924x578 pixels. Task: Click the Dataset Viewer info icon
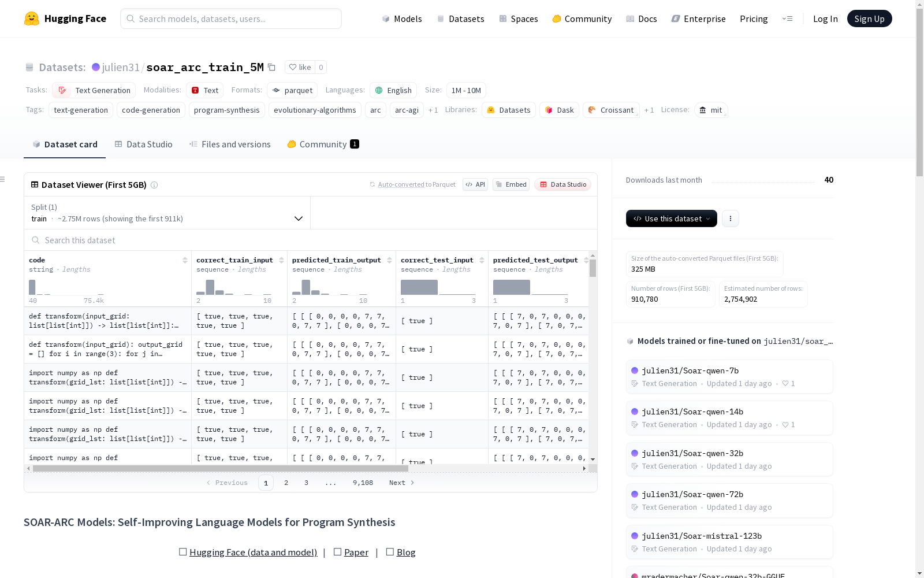tap(154, 185)
